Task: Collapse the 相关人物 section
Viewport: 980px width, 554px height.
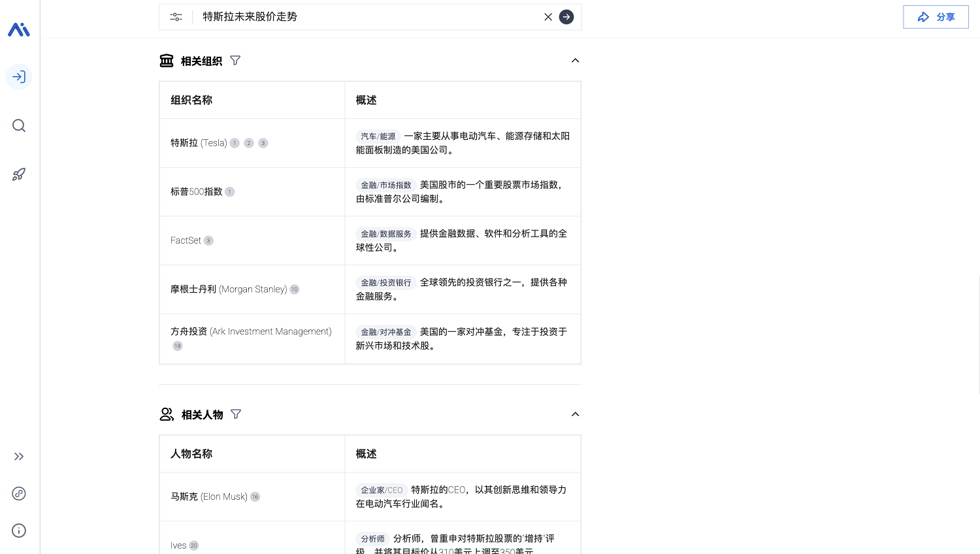Action: tap(575, 414)
